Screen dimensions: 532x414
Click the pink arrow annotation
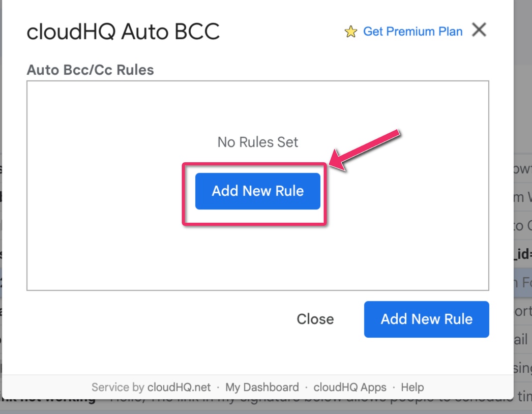(364, 150)
